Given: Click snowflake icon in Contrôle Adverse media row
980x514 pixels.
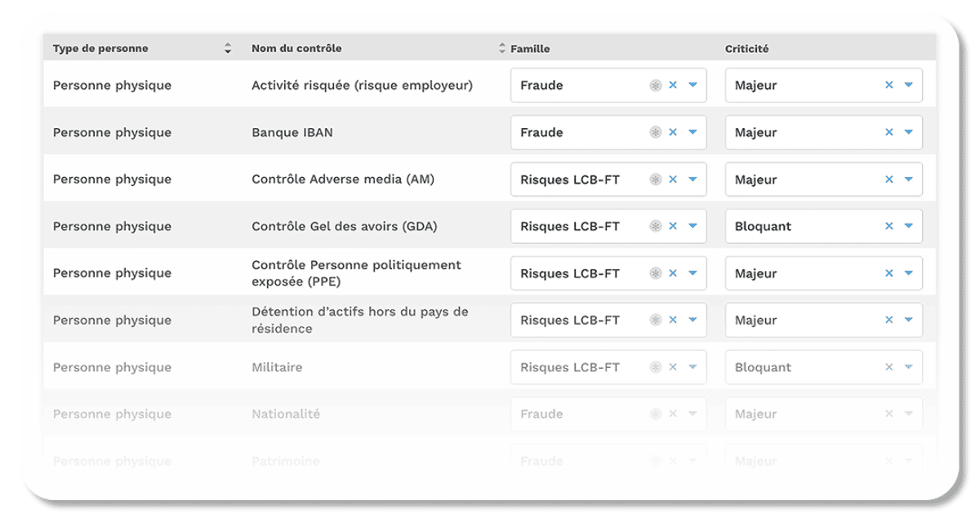Looking at the screenshot, I should pyautogui.click(x=655, y=179).
